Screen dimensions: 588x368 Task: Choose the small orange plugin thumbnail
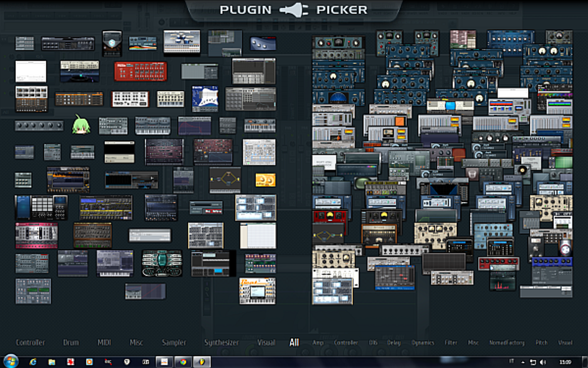[x=265, y=180]
